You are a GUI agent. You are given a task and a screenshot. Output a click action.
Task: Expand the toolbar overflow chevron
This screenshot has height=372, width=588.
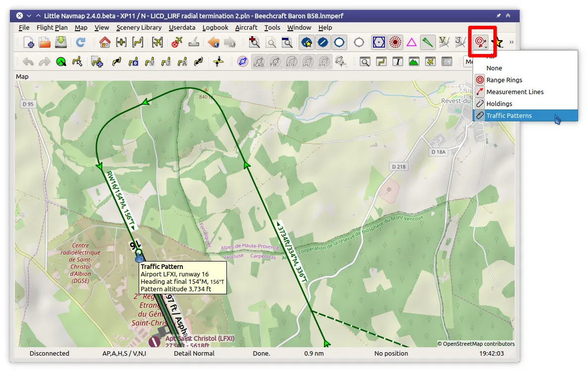[512, 43]
